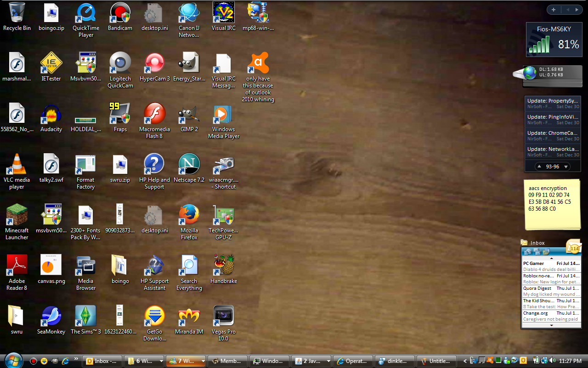Screen dimensions: 588x368
Task: Open dropdown of the '6 Wi...' taskbar group
Action: 161,361
